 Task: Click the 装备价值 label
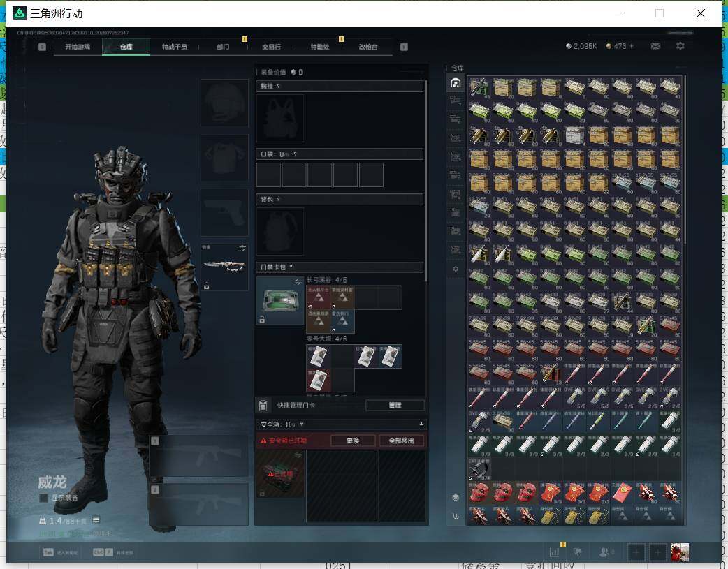coord(273,72)
